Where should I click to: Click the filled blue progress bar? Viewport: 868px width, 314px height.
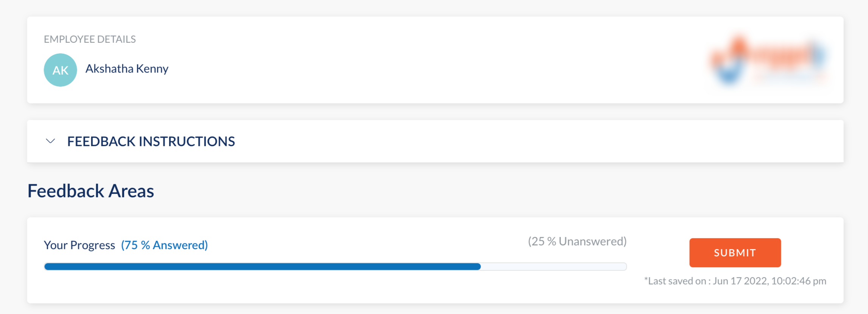[x=262, y=267]
